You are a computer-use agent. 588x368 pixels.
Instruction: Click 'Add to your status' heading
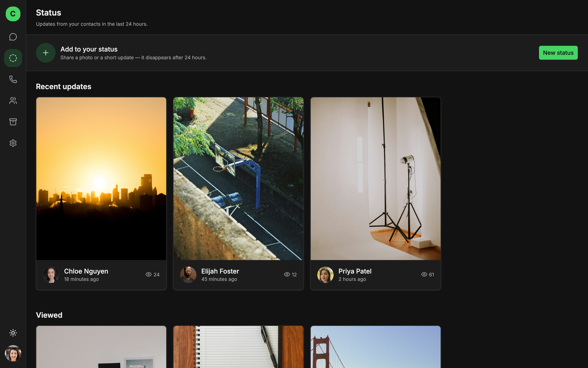(89, 49)
